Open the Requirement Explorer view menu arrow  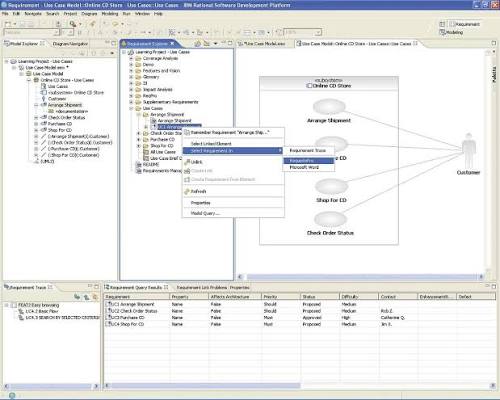(x=216, y=43)
